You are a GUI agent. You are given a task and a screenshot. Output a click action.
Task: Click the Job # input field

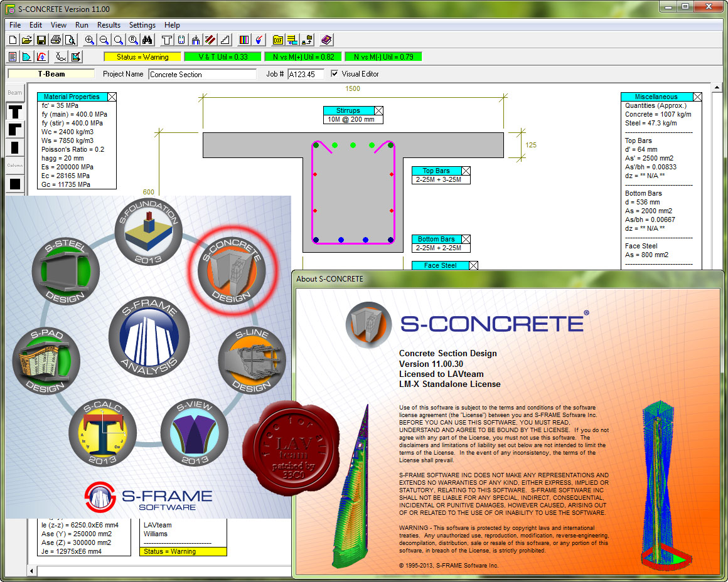pos(306,74)
